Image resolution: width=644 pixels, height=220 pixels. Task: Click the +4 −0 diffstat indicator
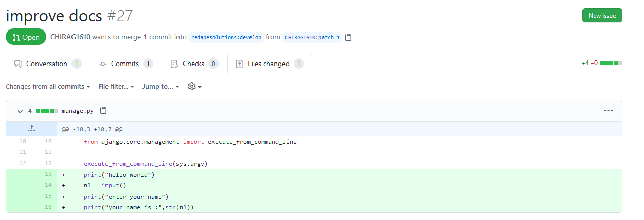pyautogui.click(x=601, y=64)
